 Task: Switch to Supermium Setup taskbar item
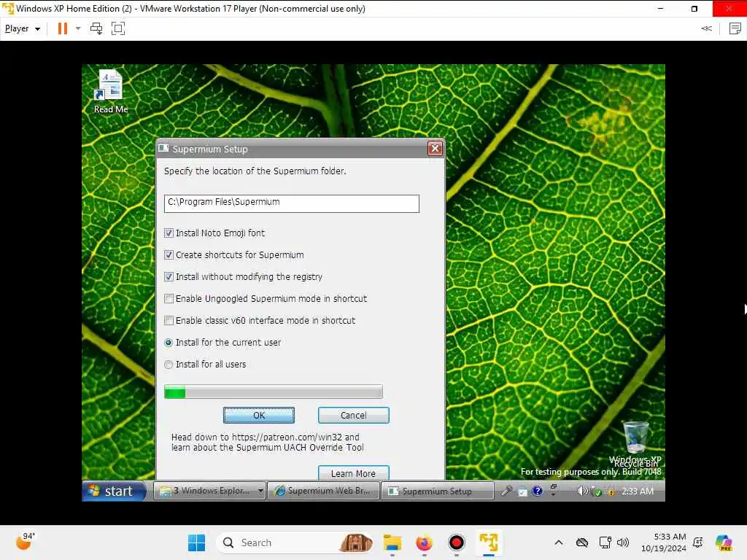pos(438,491)
